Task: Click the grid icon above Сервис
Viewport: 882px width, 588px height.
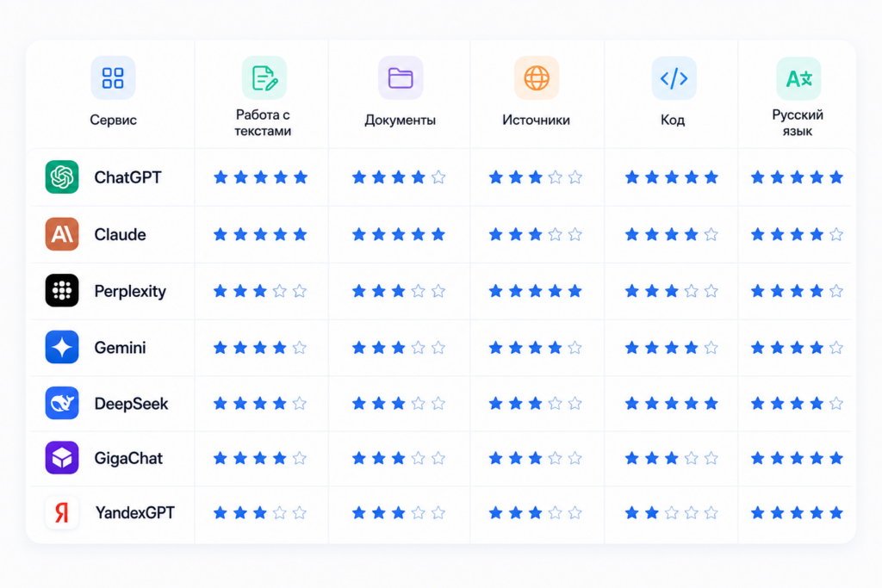Action: [113, 77]
